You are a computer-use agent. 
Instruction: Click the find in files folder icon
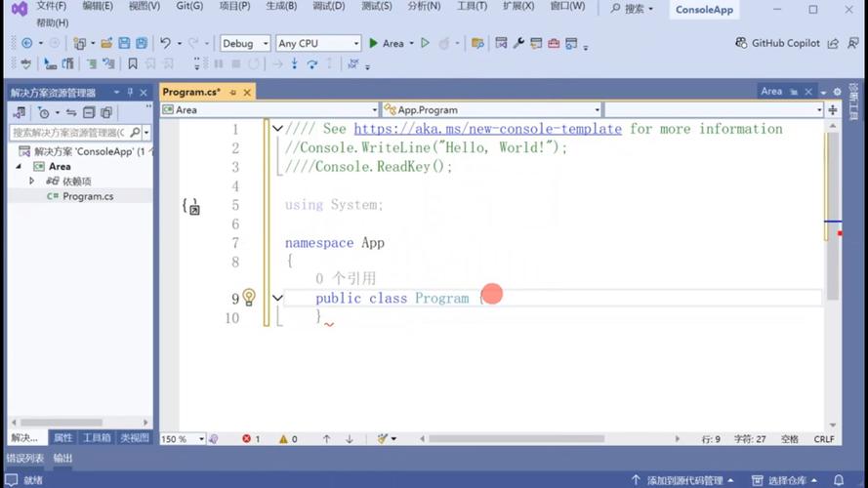pyautogui.click(x=477, y=43)
